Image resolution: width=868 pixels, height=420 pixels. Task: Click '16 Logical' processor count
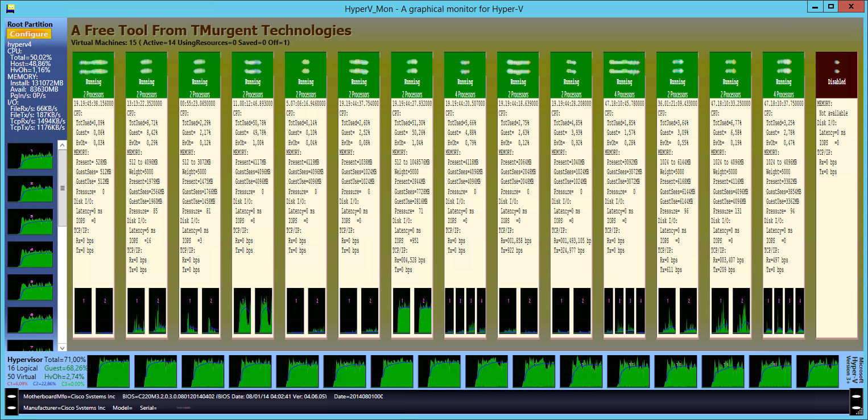22,368
